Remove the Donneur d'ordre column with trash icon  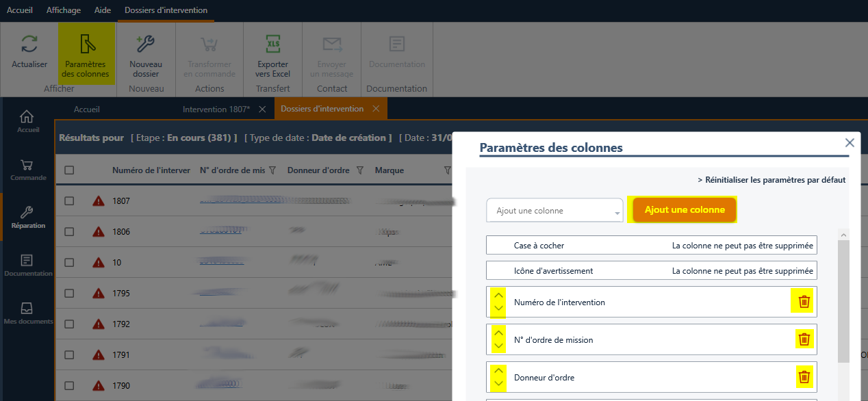click(x=804, y=377)
